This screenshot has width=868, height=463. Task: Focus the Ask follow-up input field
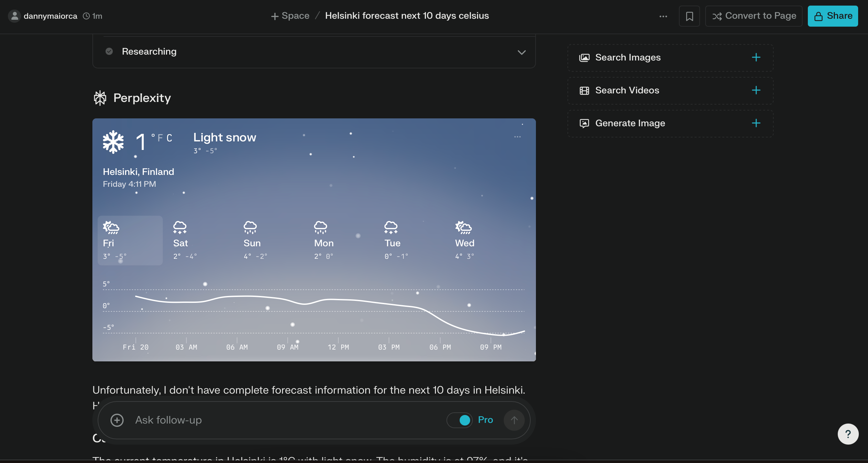pos(286,420)
